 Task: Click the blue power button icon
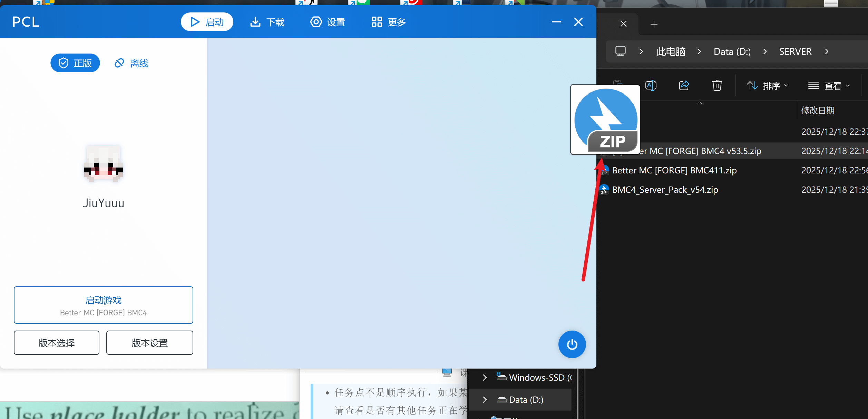tap(572, 344)
